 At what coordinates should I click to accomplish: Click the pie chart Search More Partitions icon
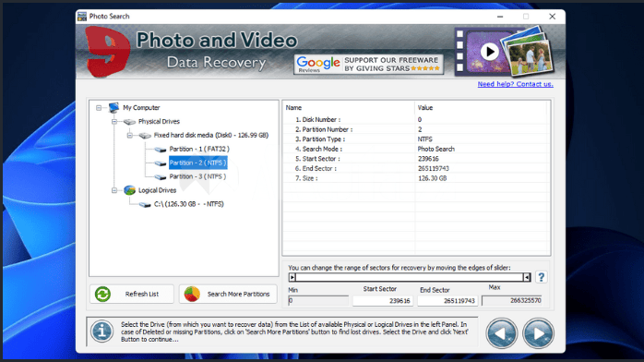[x=192, y=295]
